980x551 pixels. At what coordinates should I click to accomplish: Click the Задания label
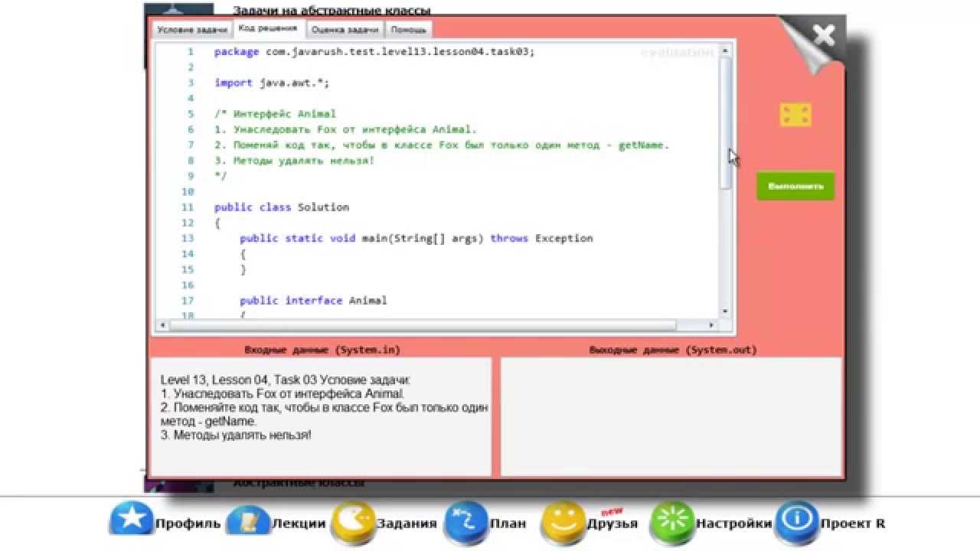click(407, 524)
